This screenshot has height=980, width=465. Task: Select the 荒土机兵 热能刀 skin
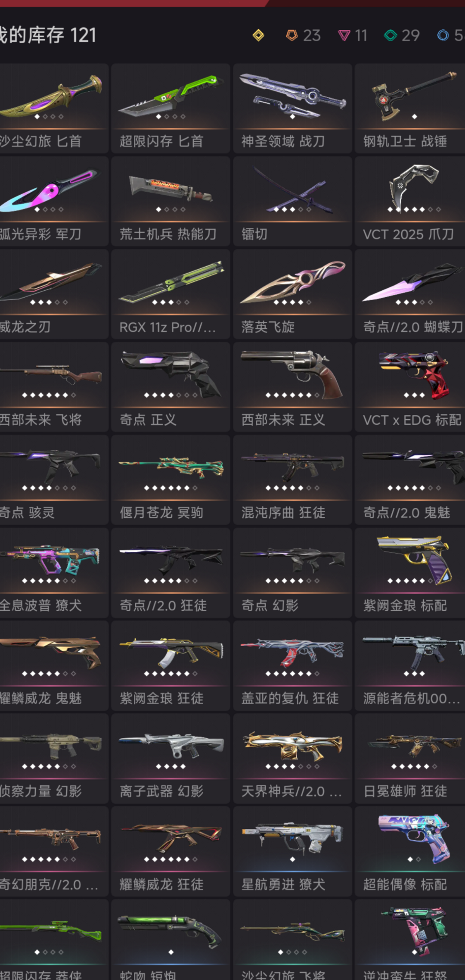pos(170,201)
